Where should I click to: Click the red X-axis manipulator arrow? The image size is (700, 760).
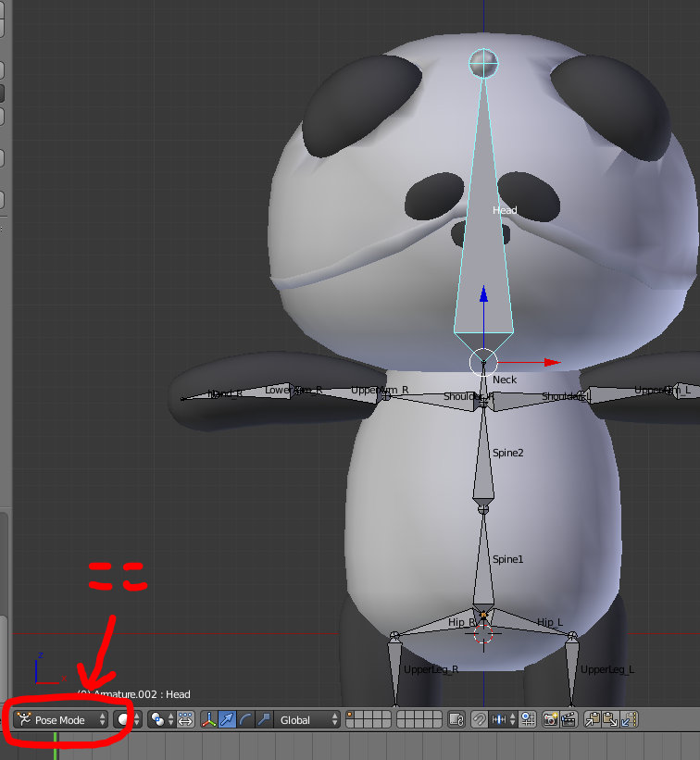(552, 362)
